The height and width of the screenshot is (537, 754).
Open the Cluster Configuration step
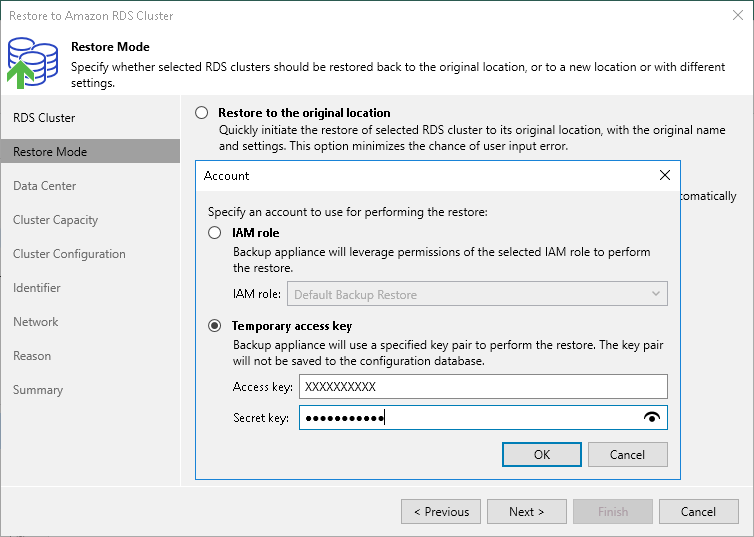point(69,254)
